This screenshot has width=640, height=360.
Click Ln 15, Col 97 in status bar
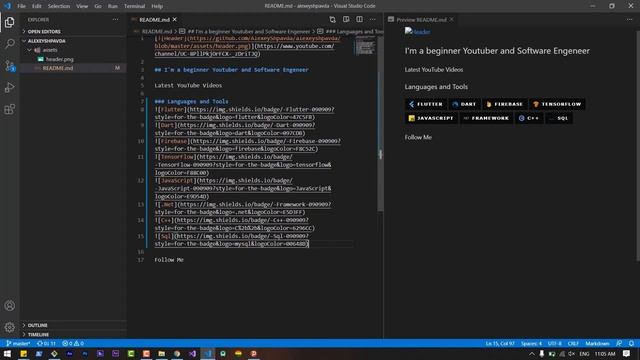pyautogui.click(x=500, y=343)
